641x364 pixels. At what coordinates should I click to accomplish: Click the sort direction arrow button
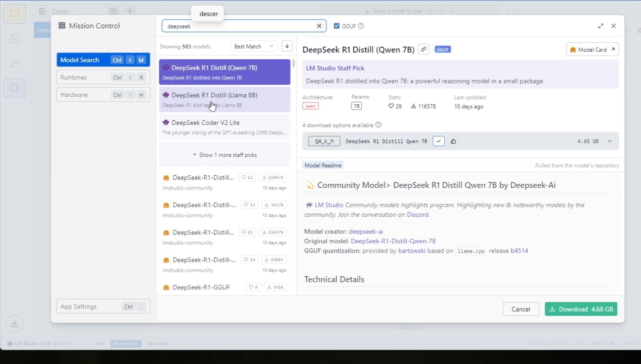pyautogui.click(x=287, y=46)
